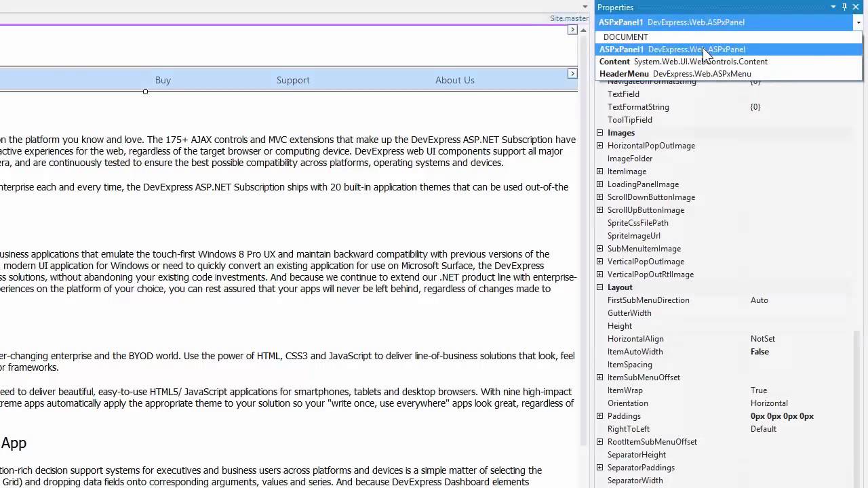Select ItemWrap property name
Viewport: 868px width, 488px height.
[625, 390]
